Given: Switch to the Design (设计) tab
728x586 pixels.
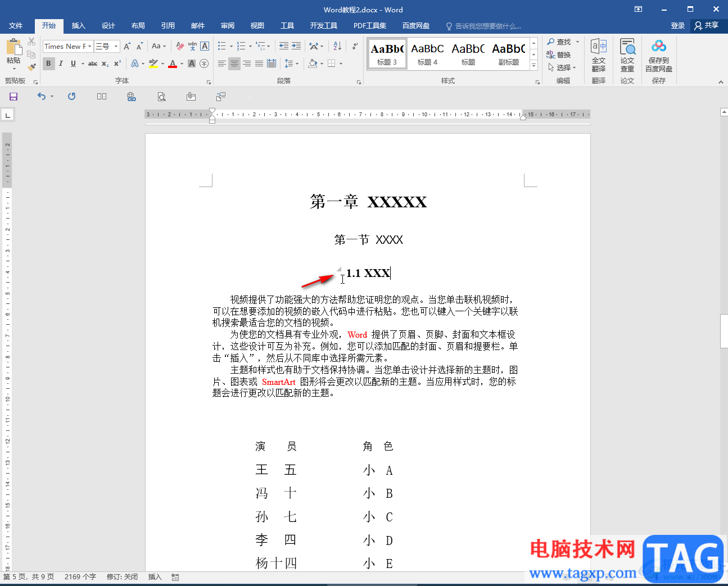Looking at the screenshot, I should coord(108,26).
